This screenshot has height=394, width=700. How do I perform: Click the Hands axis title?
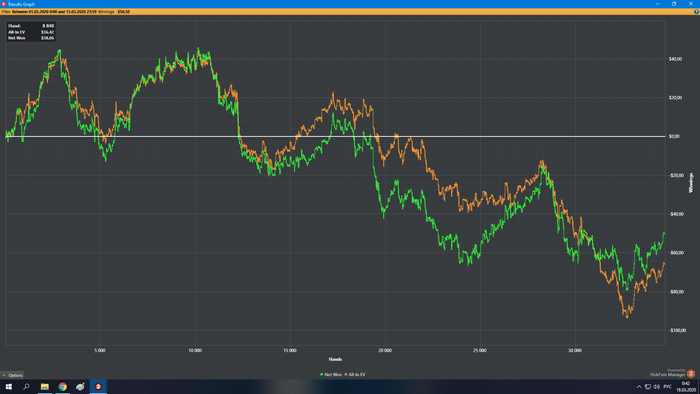(x=335, y=359)
